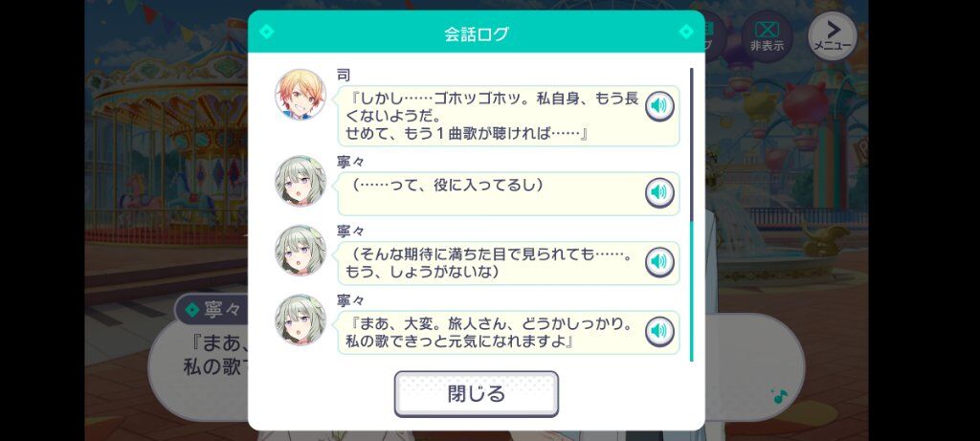The image size is (980, 441).
Task: Click Tsukasa's blond avatar portrait
Action: [x=301, y=95]
